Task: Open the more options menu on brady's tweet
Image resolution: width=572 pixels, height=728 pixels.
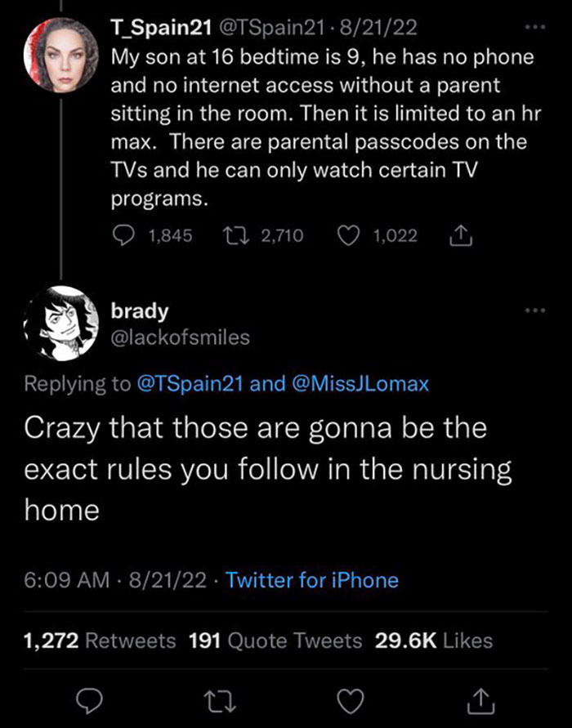Action: pos(537,309)
